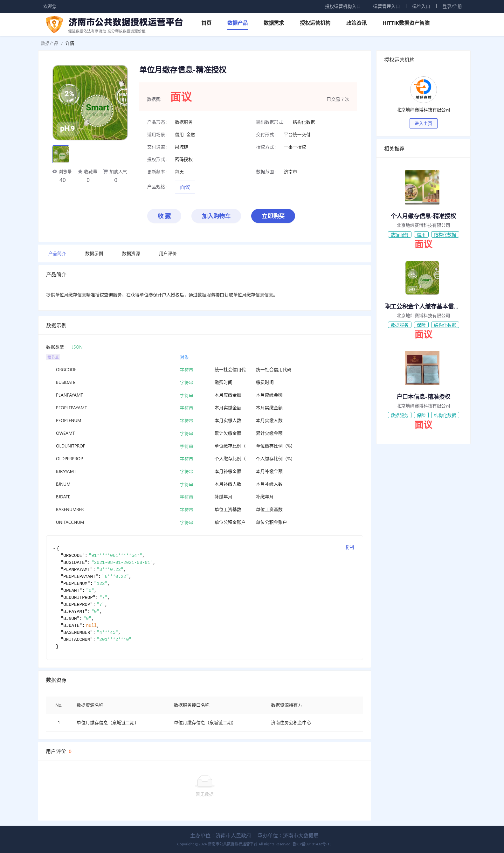Click the star icon beside 收藏量

[80, 171]
